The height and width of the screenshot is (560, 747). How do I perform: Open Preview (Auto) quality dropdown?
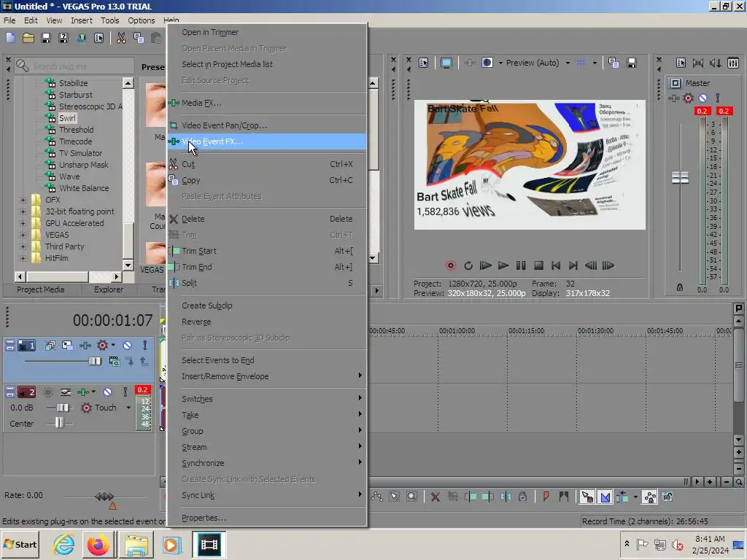568,63
